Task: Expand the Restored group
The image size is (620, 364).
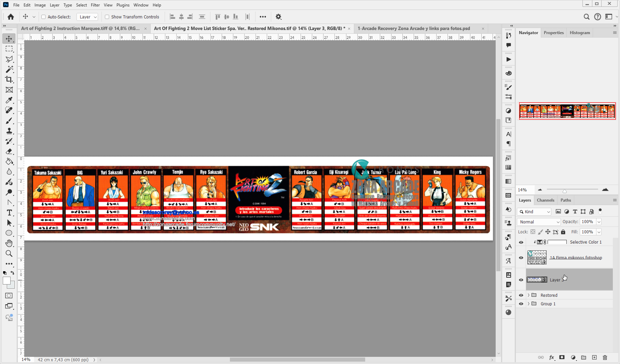Action: coord(528,295)
